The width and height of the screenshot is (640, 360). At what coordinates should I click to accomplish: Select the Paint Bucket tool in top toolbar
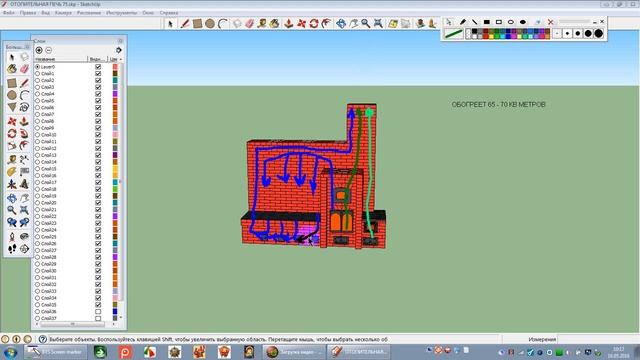click(x=274, y=24)
